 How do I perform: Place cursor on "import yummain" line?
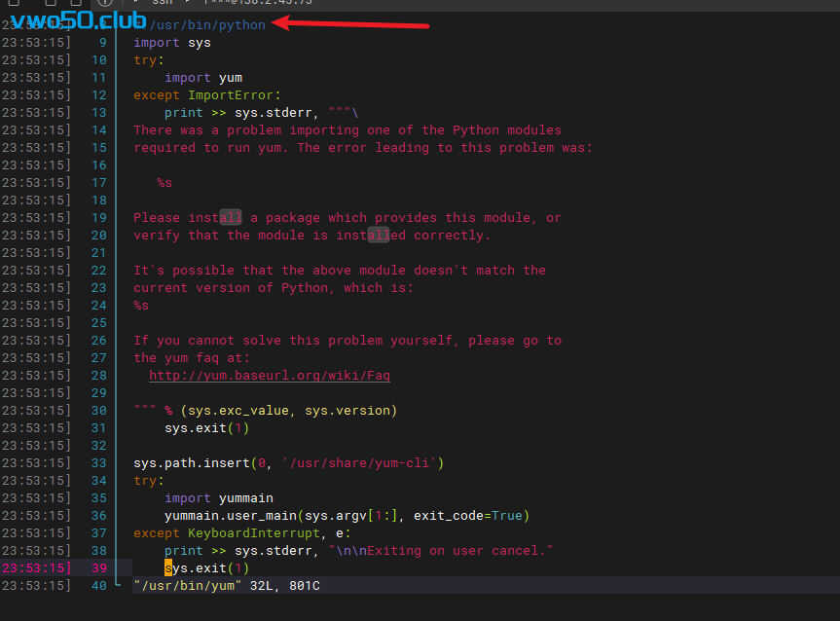[x=219, y=498]
